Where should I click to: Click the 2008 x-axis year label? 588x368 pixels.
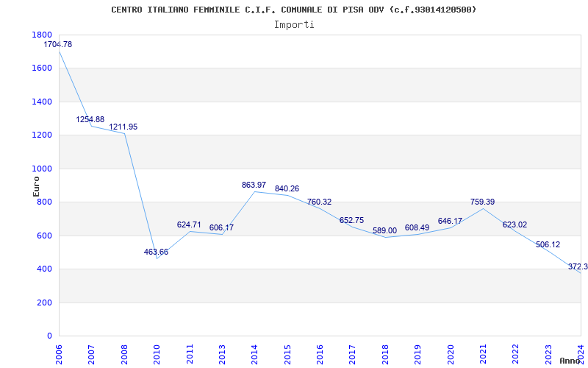[124, 354]
